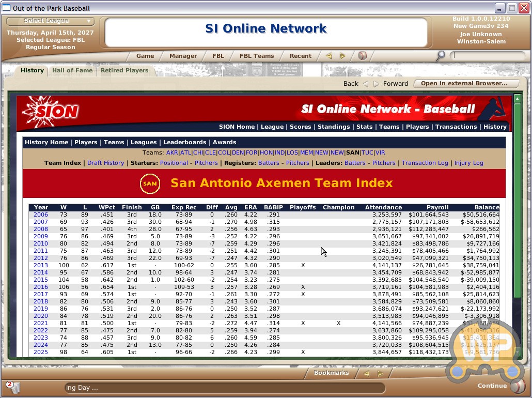Open the FBL Teams dropdown menu
The image size is (532, 398).
tap(257, 56)
